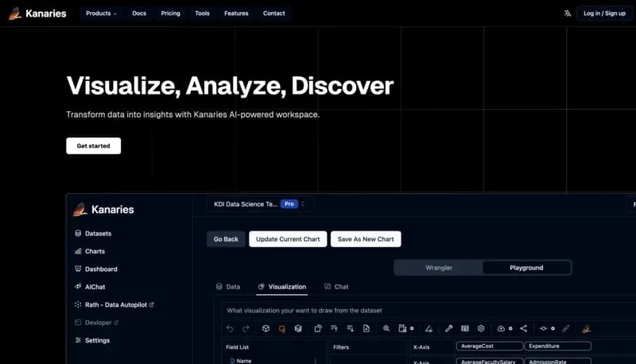Expand the Products dropdown menu
636x364 pixels.
click(x=101, y=14)
